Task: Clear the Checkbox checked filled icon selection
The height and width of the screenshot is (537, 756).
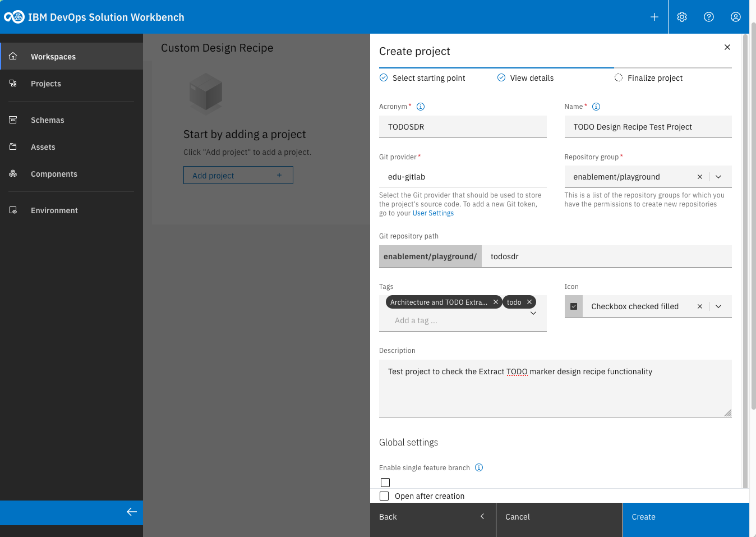Action: (700, 306)
